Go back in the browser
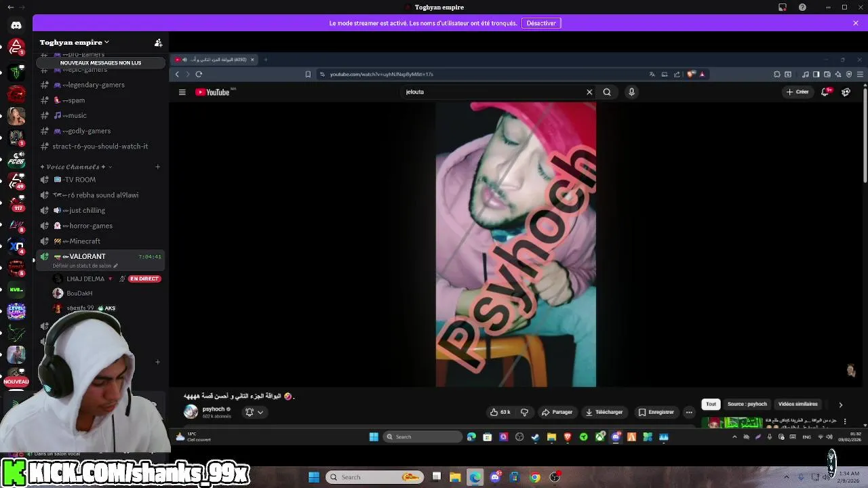 pyautogui.click(x=177, y=74)
